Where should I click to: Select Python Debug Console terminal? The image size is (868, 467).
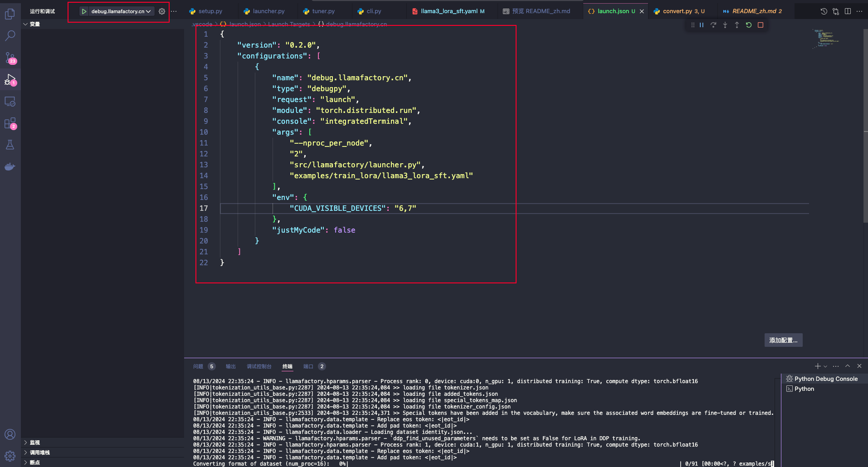tap(825, 379)
